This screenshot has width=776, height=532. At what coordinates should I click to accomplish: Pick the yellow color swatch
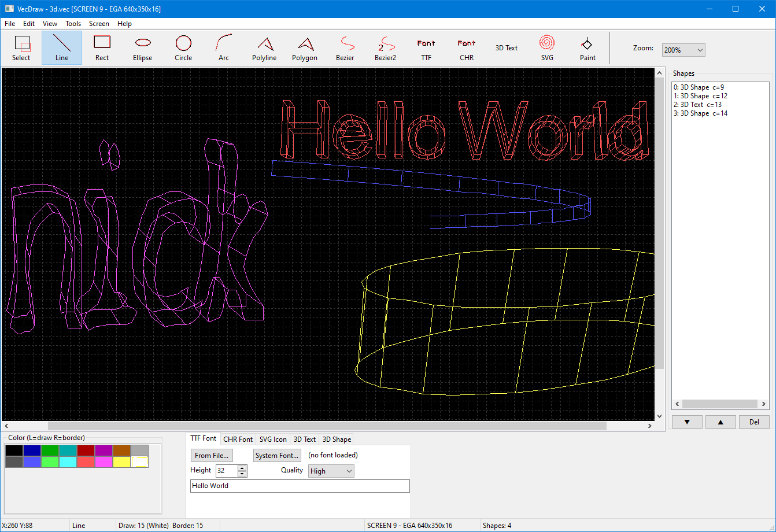121,462
